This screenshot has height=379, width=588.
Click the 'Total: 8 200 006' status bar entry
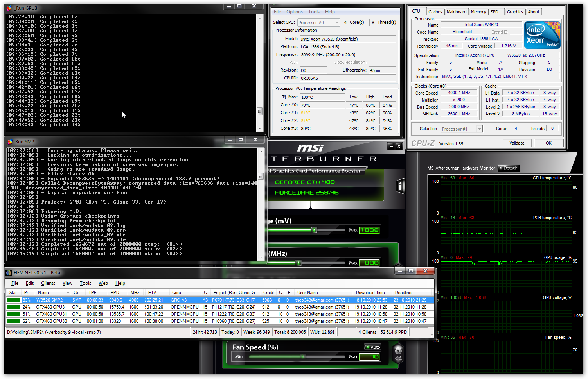pos(290,332)
